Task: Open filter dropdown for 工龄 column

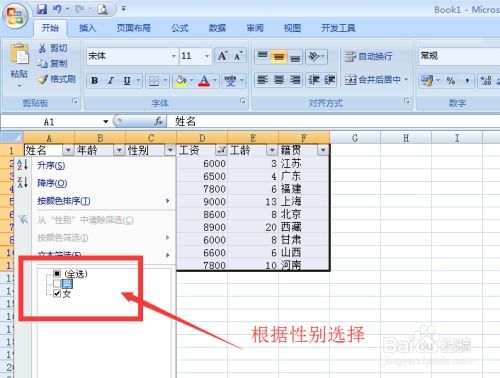Action: click(x=272, y=151)
